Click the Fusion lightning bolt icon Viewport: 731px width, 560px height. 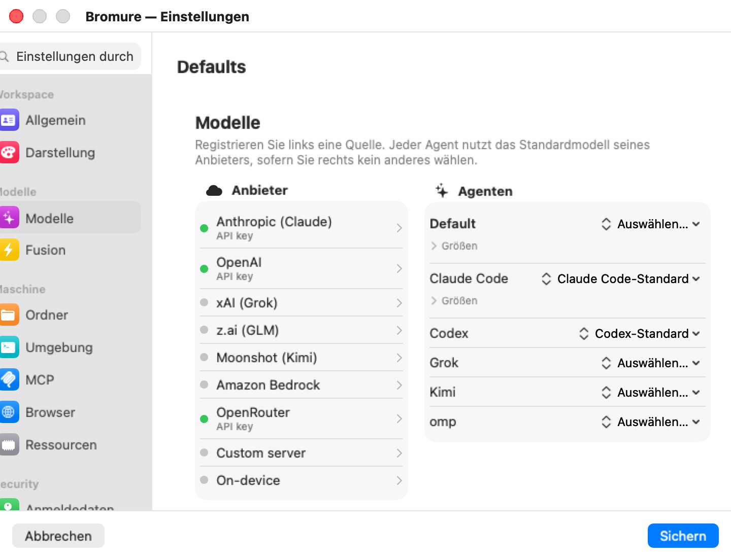9,250
